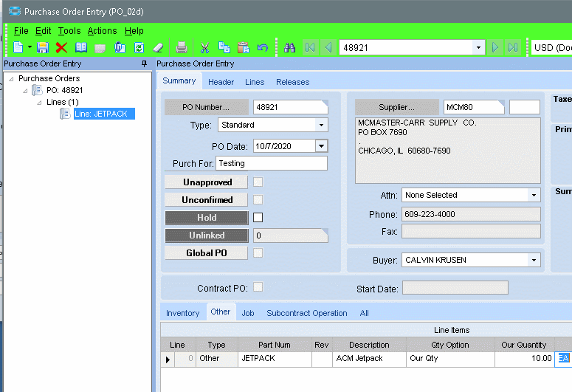Click the scissors Cut icon
Screen dimensions: 572x392
[x=205, y=47]
